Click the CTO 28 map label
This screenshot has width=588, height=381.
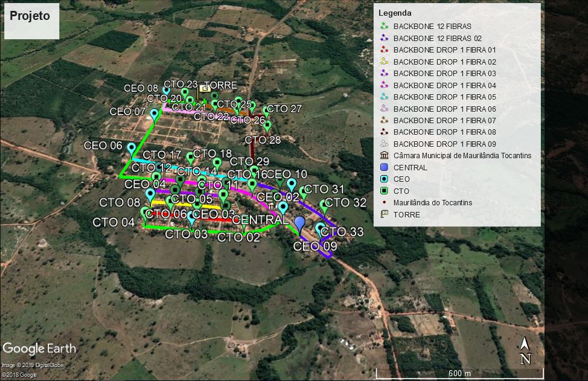(x=263, y=140)
